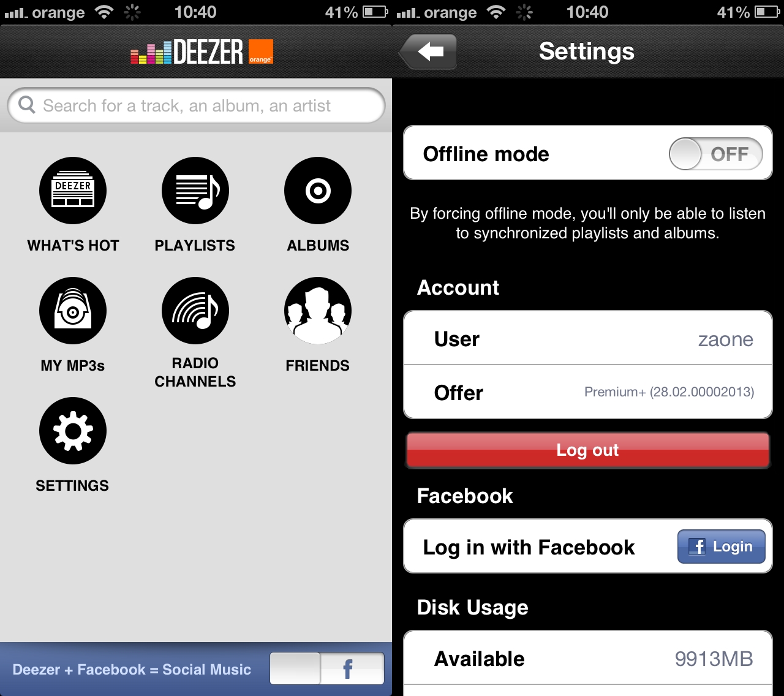The height and width of the screenshot is (696, 784).
Task: Open the Friends icon
Action: (318, 311)
